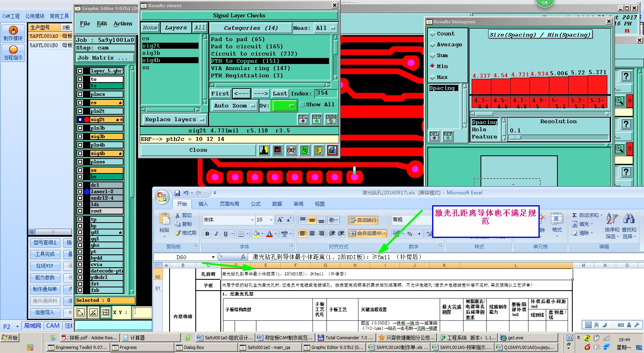Click the REF icon in Results histogram

[448, 136]
